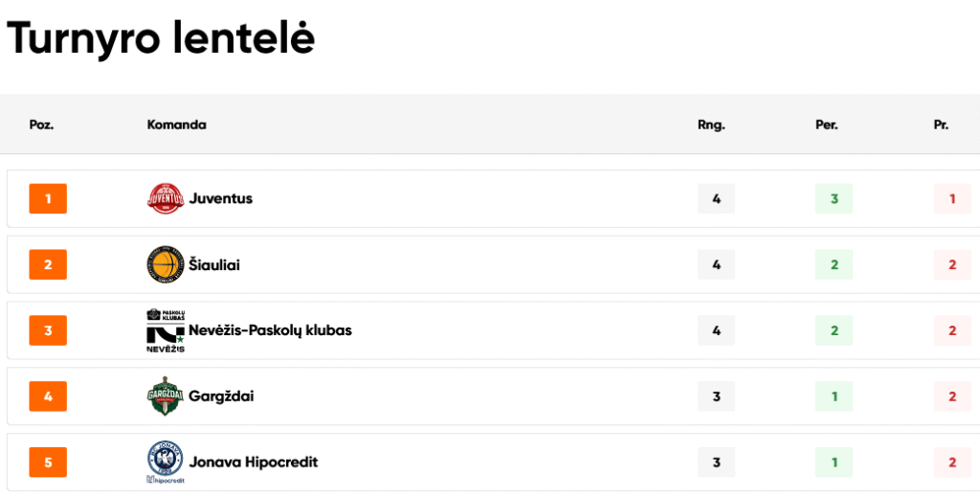
Task: Click the Komanda column header
Action: pyautogui.click(x=177, y=124)
